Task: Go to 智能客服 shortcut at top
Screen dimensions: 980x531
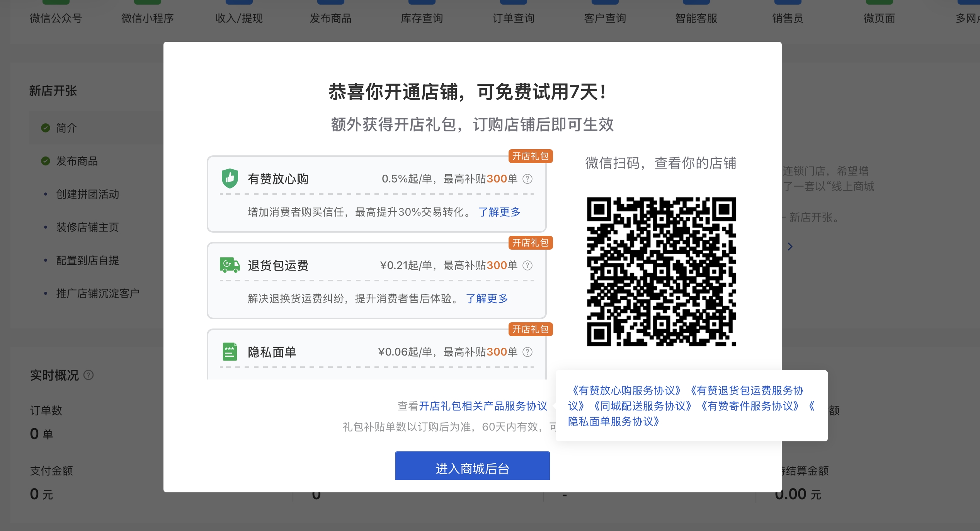Action: (x=696, y=18)
